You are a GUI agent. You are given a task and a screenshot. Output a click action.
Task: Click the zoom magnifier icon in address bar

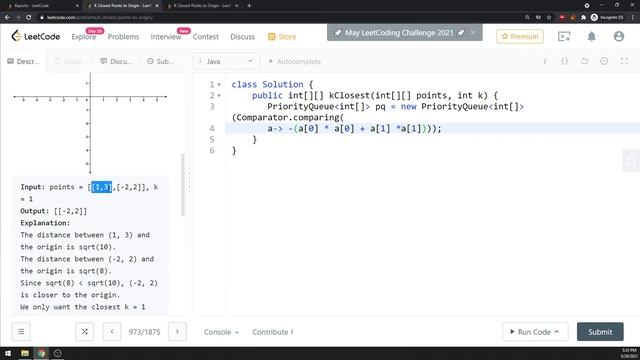tap(527, 17)
